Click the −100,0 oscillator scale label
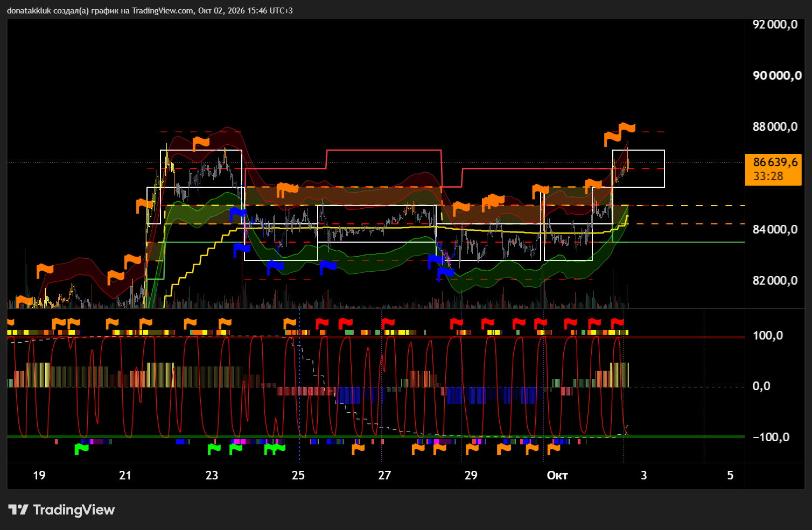This screenshot has height=530, width=812. click(x=771, y=437)
